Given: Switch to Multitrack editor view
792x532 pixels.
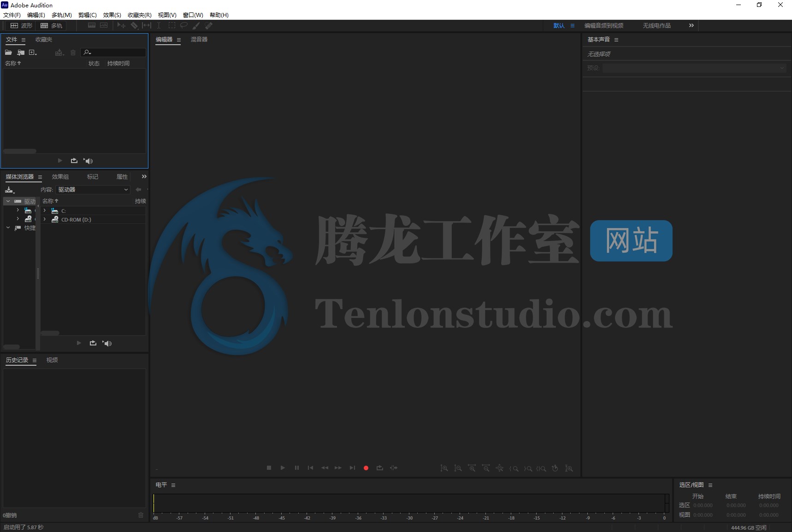Looking at the screenshot, I should point(51,25).
